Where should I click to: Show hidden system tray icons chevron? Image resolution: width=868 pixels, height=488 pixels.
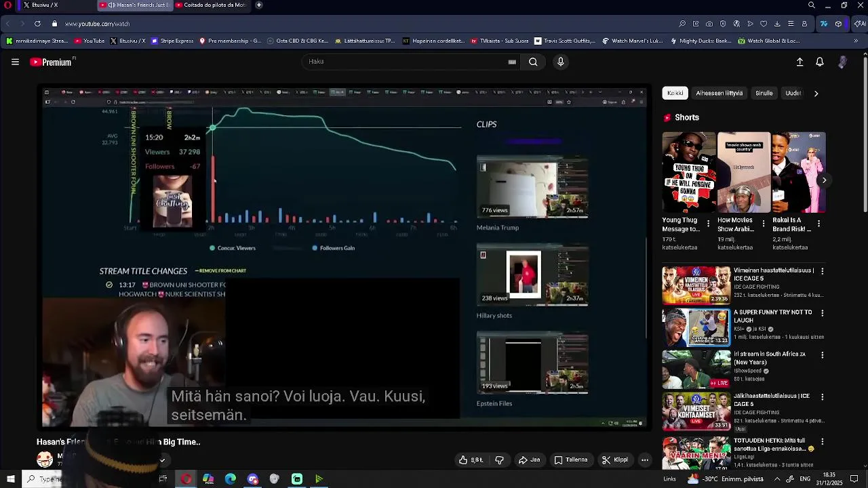776,479
